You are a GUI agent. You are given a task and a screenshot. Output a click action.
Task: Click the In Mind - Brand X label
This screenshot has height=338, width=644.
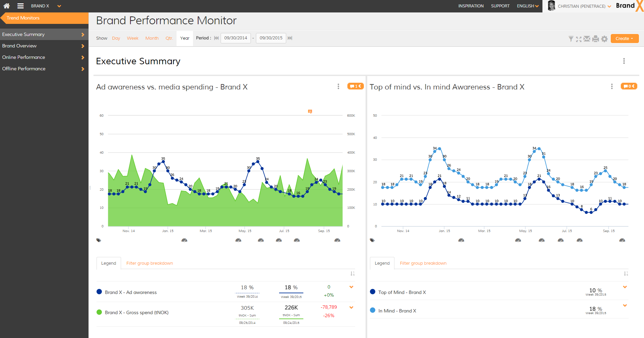(397, 311)
